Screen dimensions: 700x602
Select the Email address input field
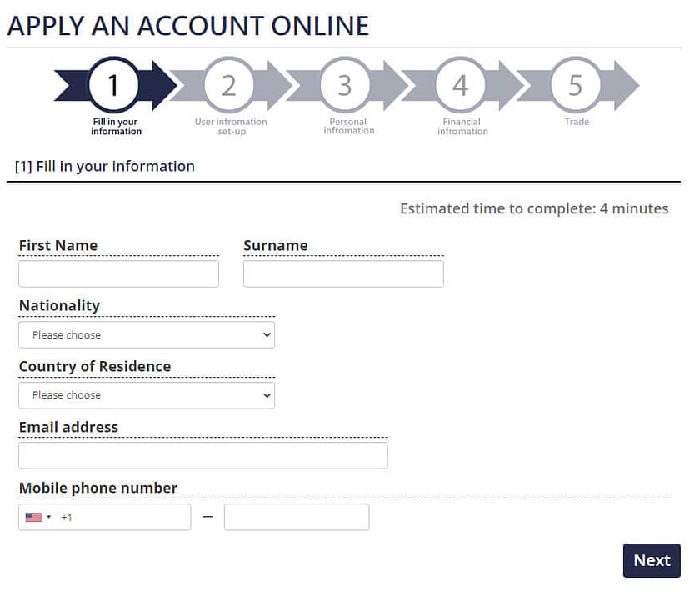tap(203, 456)
